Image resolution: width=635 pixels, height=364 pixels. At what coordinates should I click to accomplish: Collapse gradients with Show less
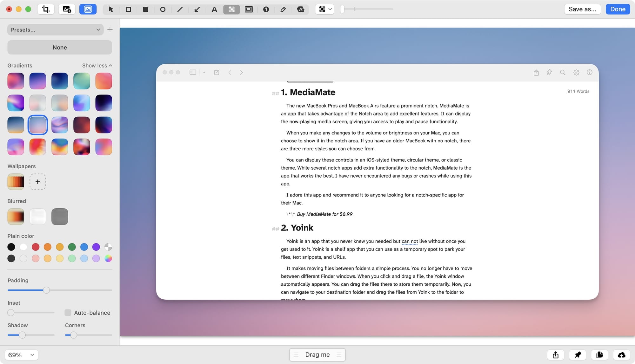(x=97, y=65)
